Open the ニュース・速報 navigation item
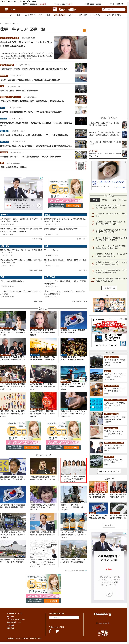The image size is (129, 644). (x=44, y=15)
